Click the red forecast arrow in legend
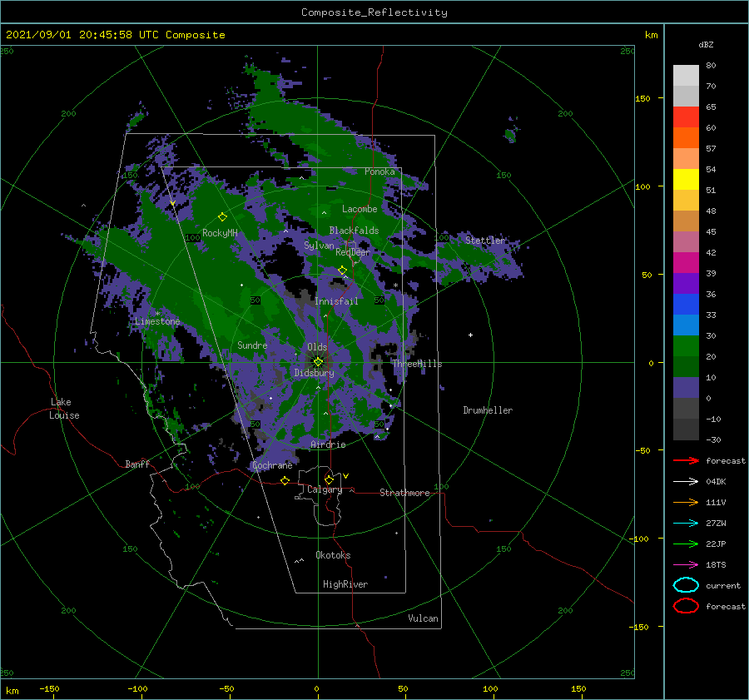Image resolution: width=749 pixels, height=700 pixels. 686,460
